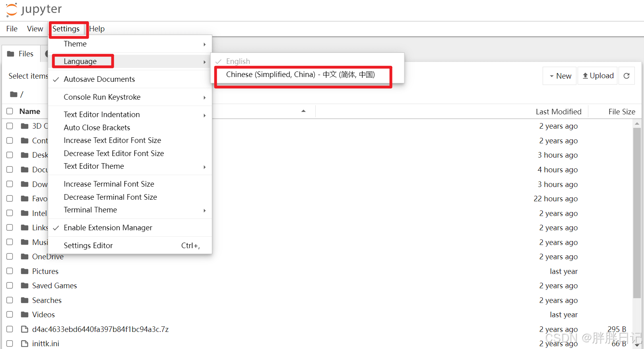Check the Videos folder checkbox
This screenshot has height=349, width=644.
(x=10, y=314)
